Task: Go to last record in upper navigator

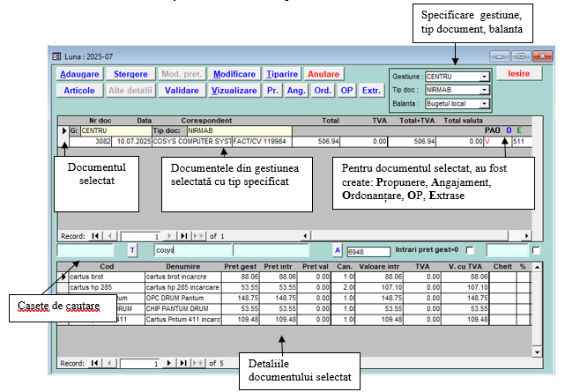Action: 183,236
